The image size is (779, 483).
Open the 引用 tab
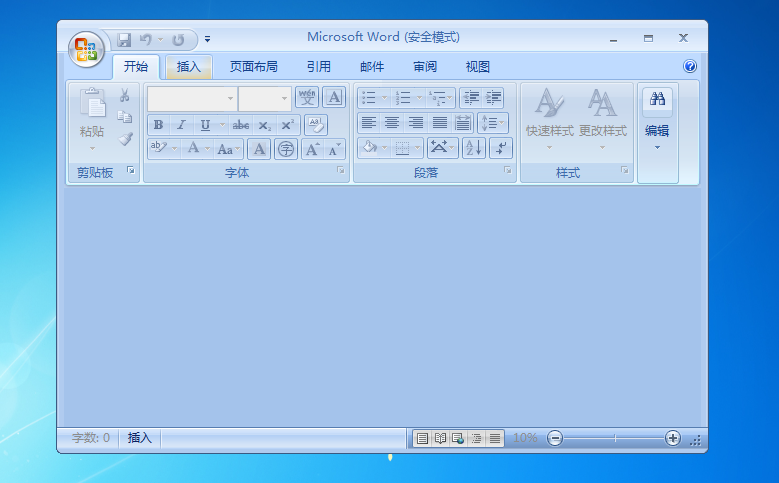tap(318, 66)
